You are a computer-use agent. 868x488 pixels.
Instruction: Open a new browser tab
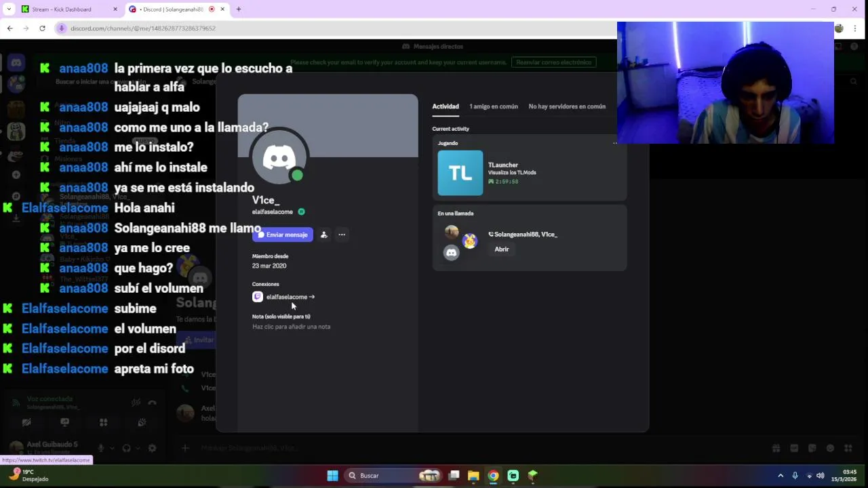pos(239,9)
